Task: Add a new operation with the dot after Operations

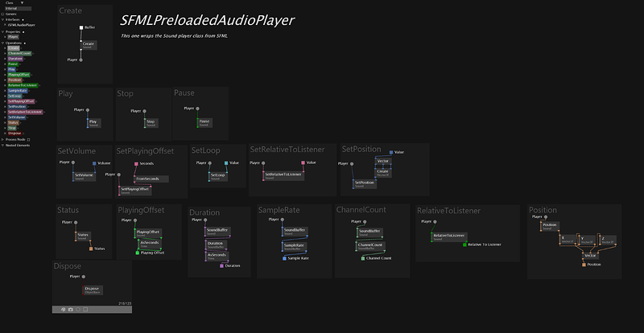Action: tap(25, 43)
